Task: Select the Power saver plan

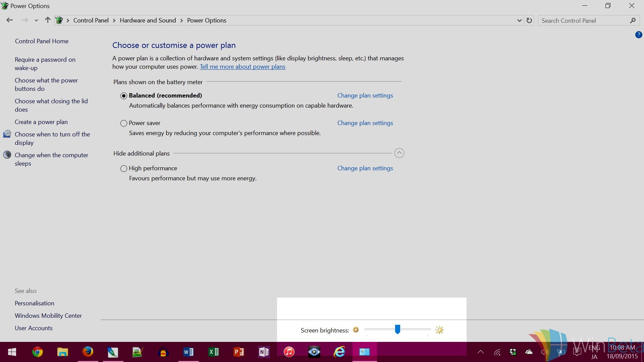Action: (124, 123)
